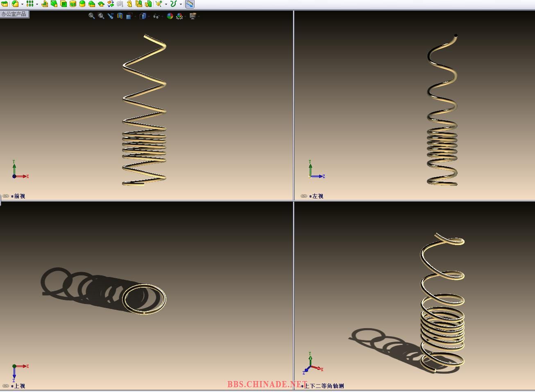Select the spring ring in the top view
The height and width of the screenshot is (392, 535).
click(144, 299)
